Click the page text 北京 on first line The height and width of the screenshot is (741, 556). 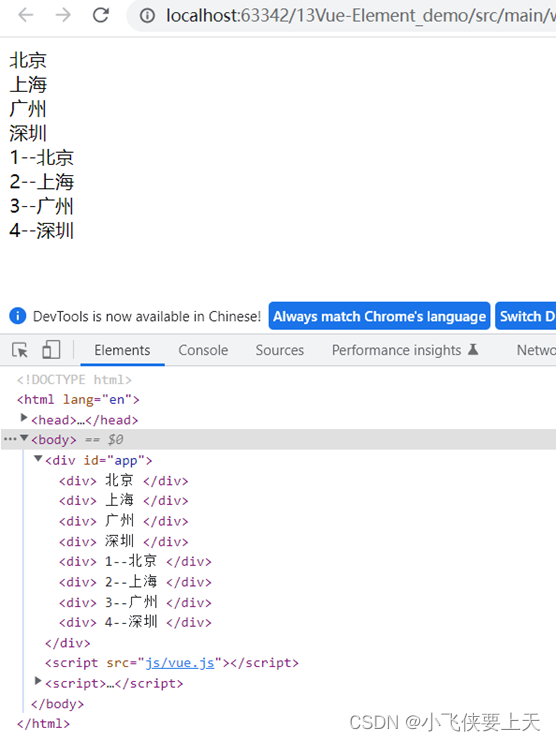pos(28,60)
